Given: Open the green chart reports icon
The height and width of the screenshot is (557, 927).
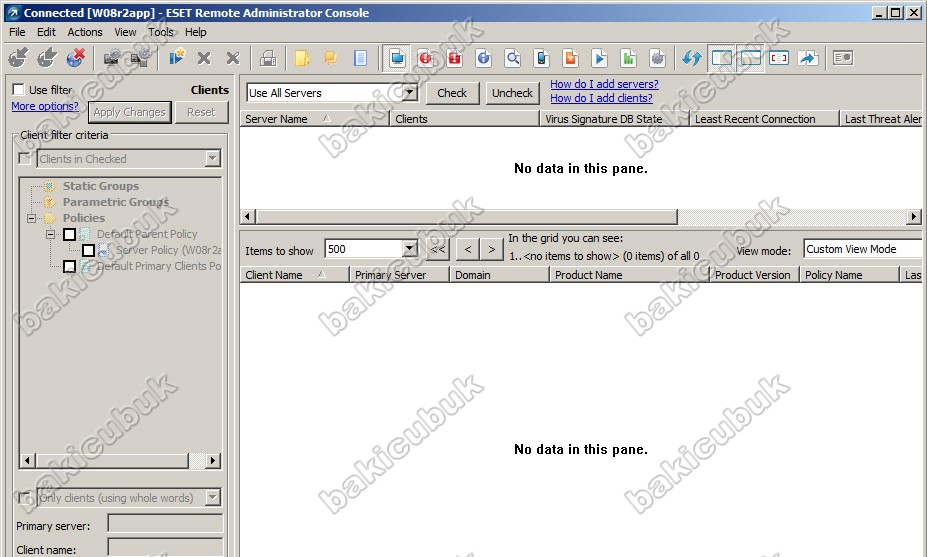Looking at the screenshot, I should [x=628, y=58].
